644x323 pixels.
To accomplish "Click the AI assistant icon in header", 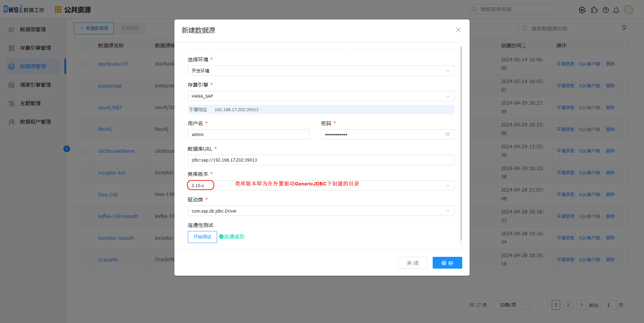I will pyautogui.click(x=582, y=10).
